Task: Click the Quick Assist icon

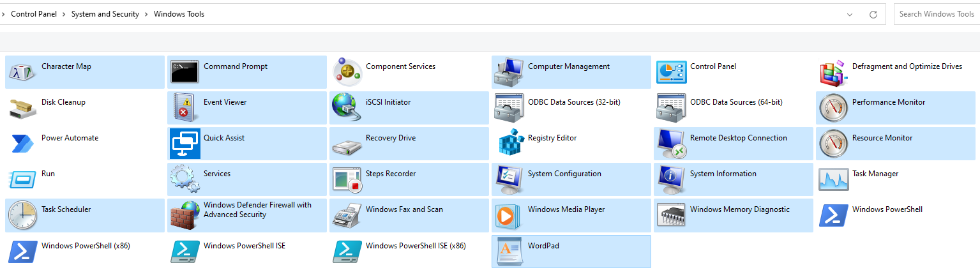Action: (185, 144)
